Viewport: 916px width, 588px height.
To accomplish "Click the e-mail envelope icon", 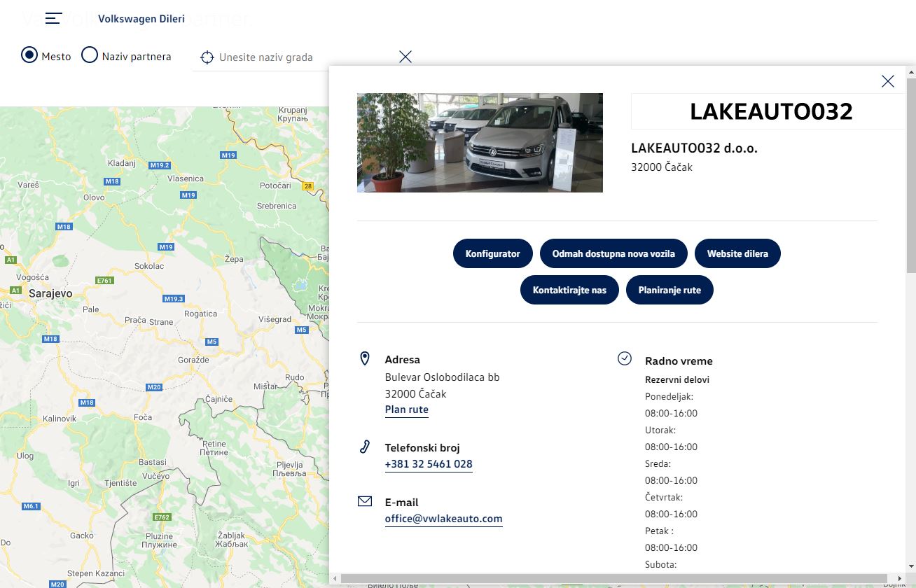I will click(x=365, y=501).
